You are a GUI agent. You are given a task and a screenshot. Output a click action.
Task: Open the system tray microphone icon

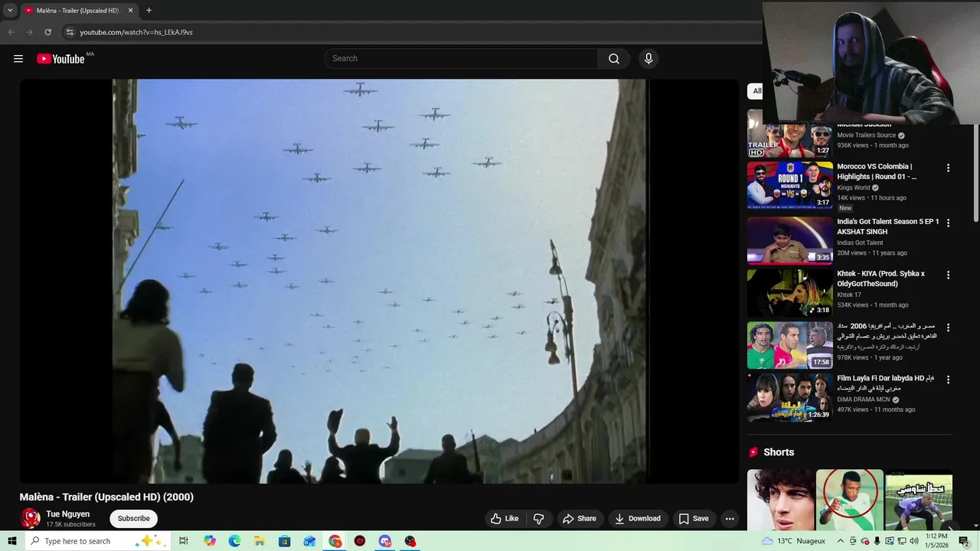(877, 541)
